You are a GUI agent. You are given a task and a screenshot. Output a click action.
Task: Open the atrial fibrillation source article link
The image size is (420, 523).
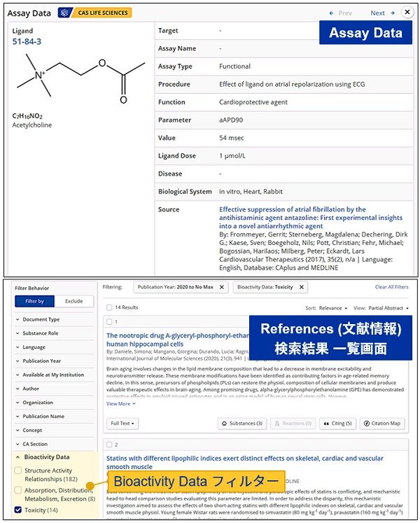pyautogui.click(x=311, y=218)
